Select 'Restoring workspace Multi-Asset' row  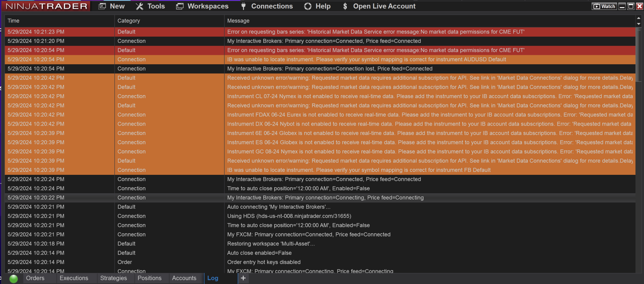(x=320, y=244)
